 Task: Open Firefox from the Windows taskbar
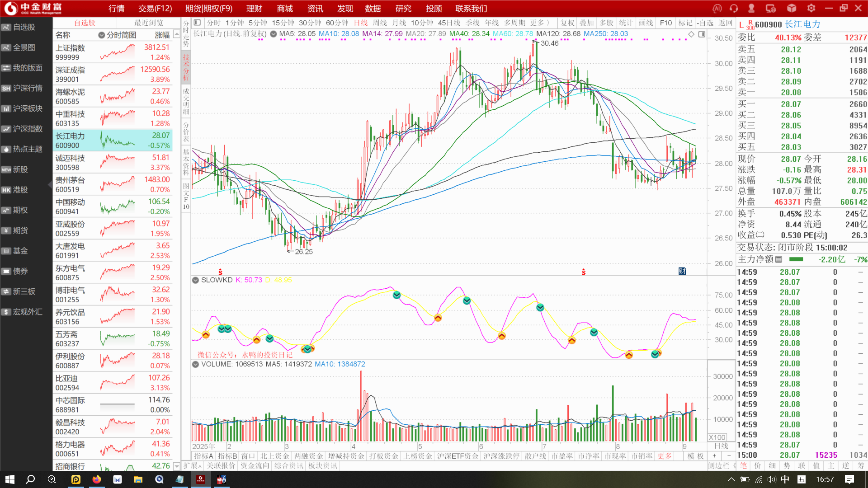coord(97,479)
